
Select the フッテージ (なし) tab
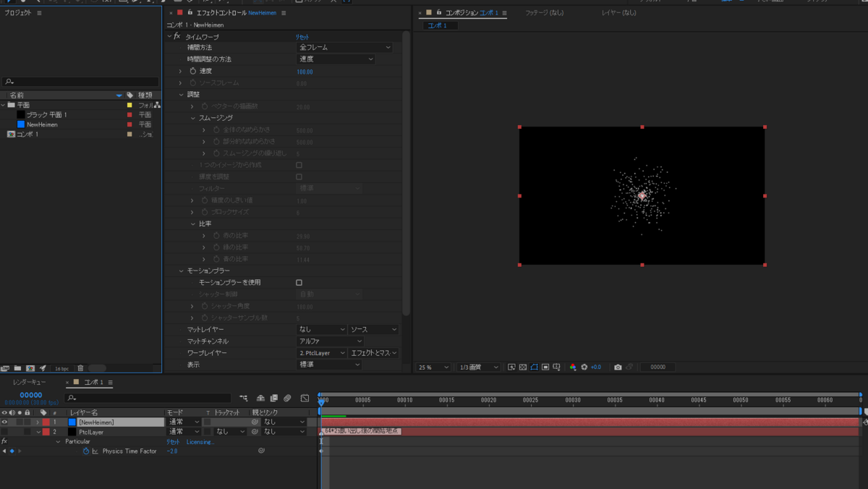click(544, 13)
